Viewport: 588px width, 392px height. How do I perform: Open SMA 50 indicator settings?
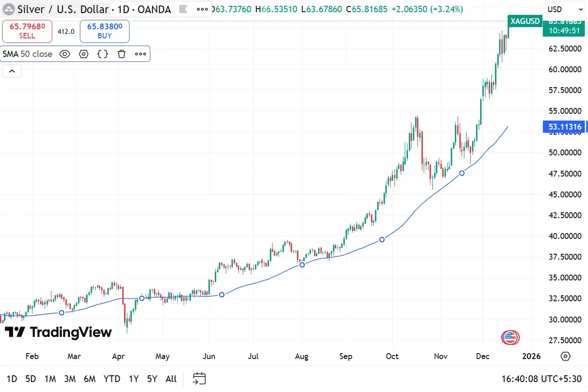(83, 54)
